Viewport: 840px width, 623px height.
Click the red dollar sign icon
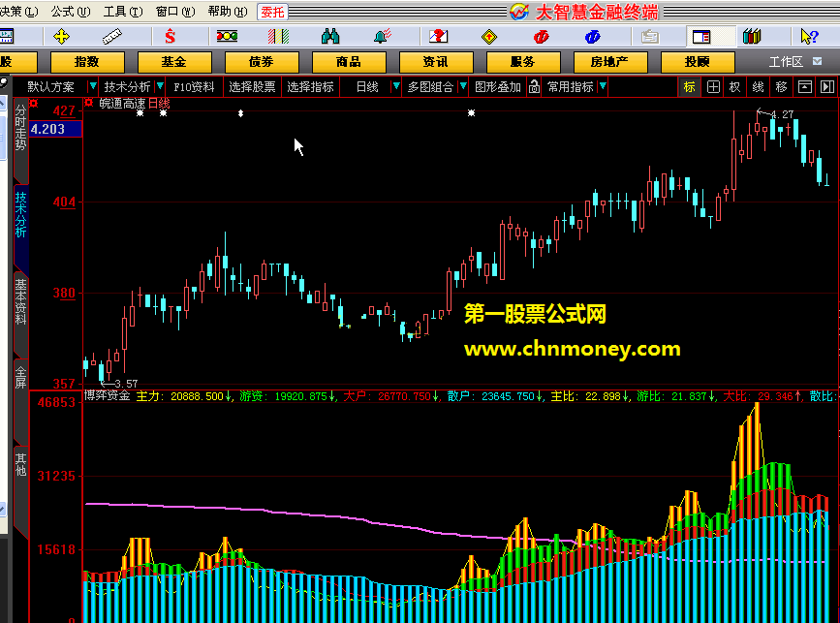coord(170,37)
